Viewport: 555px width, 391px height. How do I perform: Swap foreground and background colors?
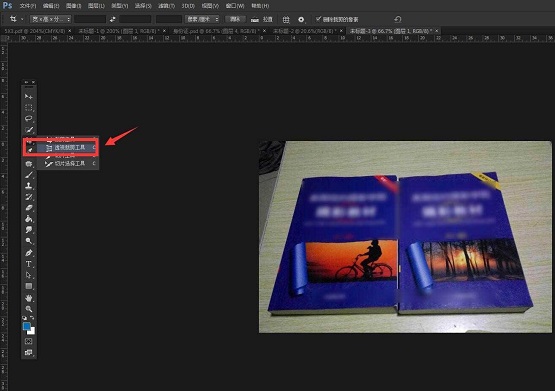[32, 318]
